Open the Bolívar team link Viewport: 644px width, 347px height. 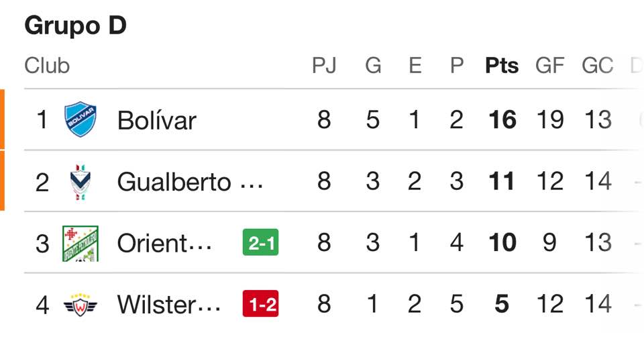[x=156, y=120]
